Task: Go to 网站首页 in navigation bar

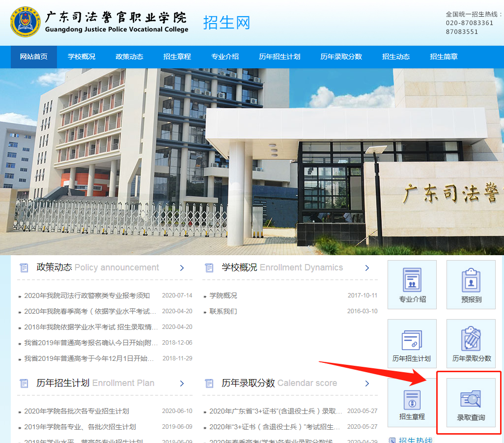Action: [34, 57]
